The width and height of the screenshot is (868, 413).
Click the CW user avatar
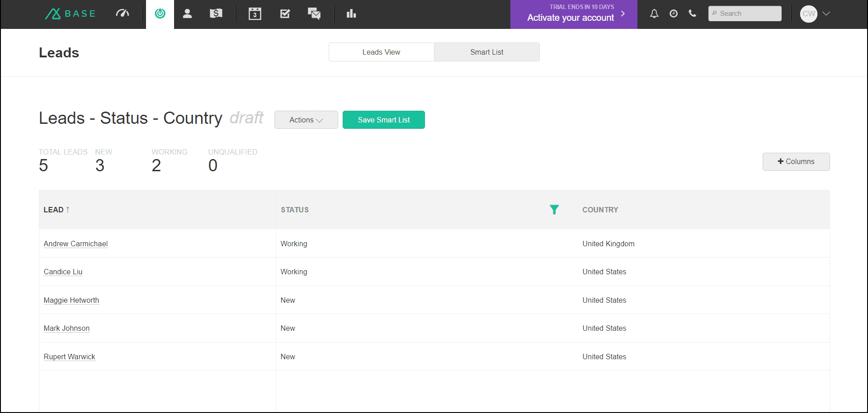(809, 14)
